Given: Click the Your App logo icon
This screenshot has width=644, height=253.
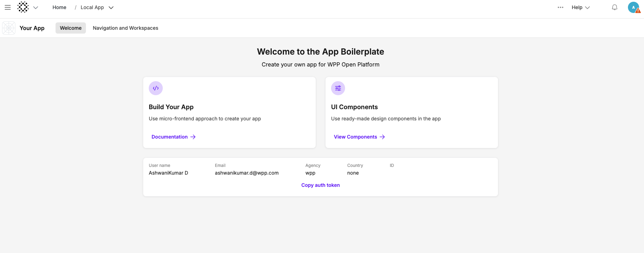Looking at the screenshot, I should pos(9,28).
